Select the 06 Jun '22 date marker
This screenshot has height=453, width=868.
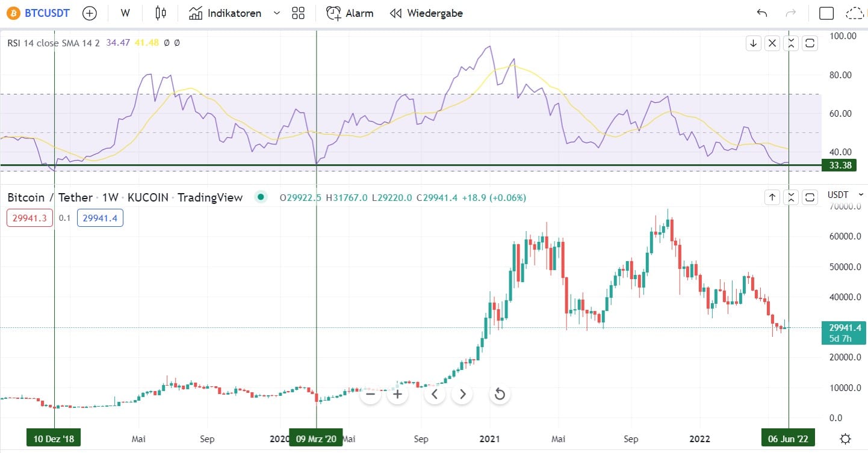pos(789,439)
